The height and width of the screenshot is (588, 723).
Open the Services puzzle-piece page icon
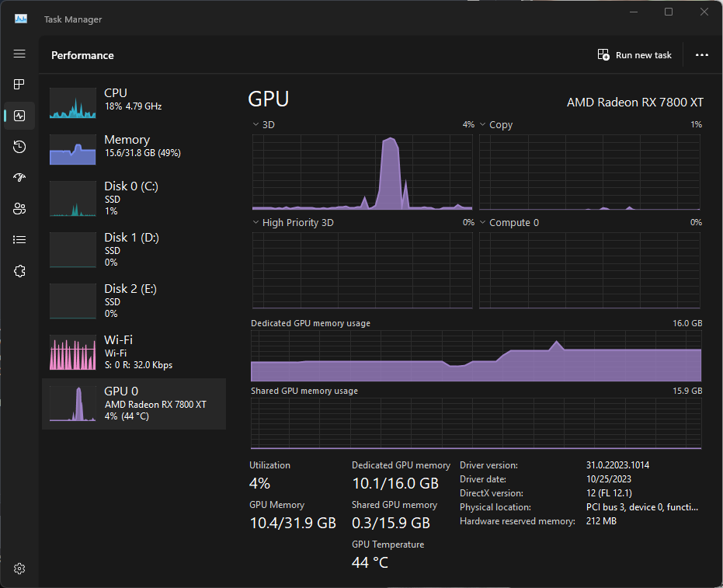click(19, 271)
